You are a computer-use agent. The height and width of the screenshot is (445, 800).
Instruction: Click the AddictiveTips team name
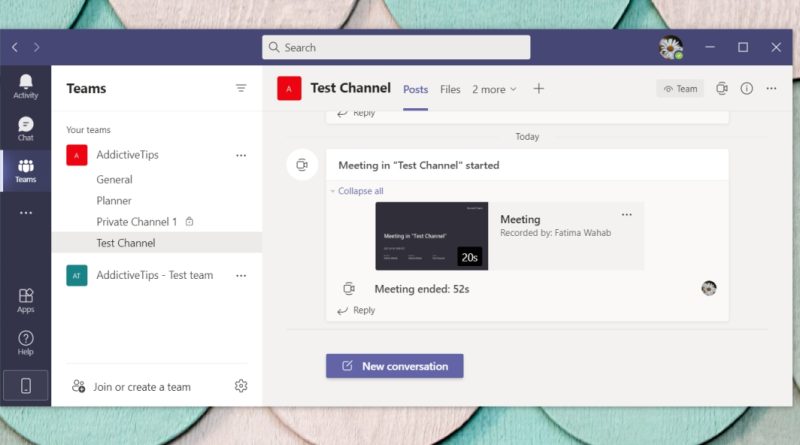(x=128, y=155)
